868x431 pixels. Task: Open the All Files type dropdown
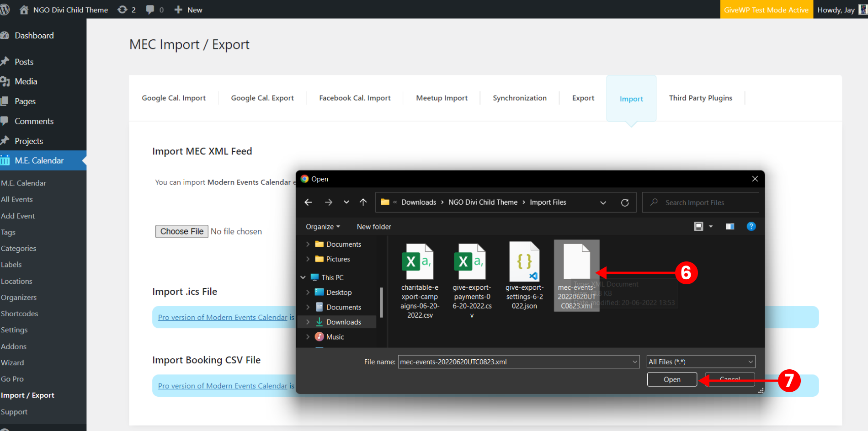pos(701,362)
